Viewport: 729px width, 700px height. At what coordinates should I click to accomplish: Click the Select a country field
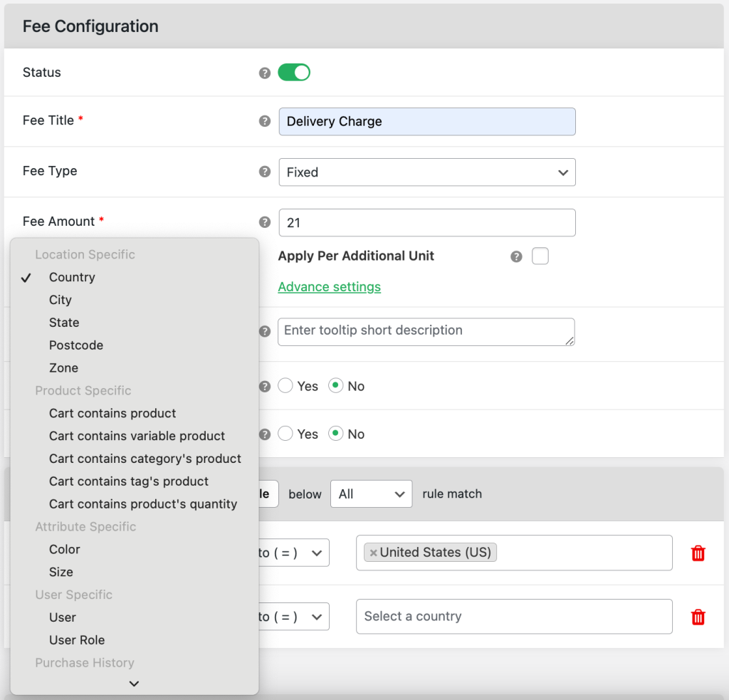point(514,616)
